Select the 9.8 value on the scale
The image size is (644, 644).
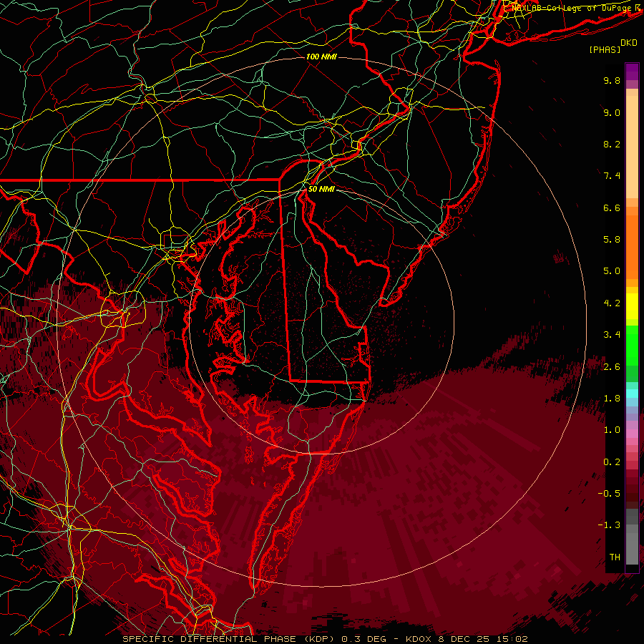coord(612,81)
